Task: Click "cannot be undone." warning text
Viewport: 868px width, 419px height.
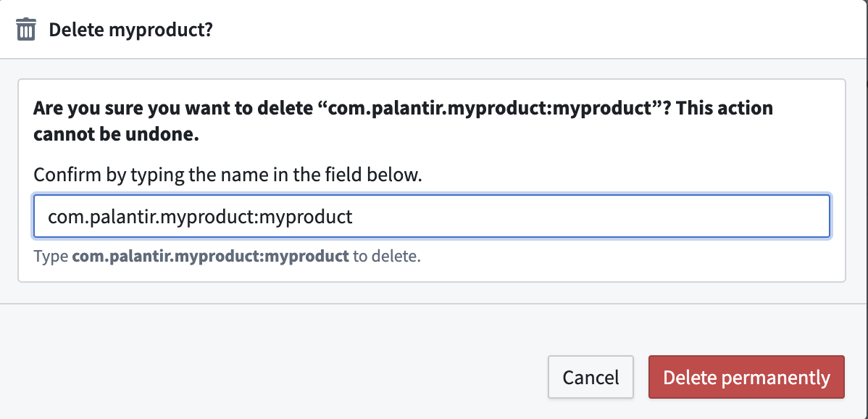Action: click(116, 135)
